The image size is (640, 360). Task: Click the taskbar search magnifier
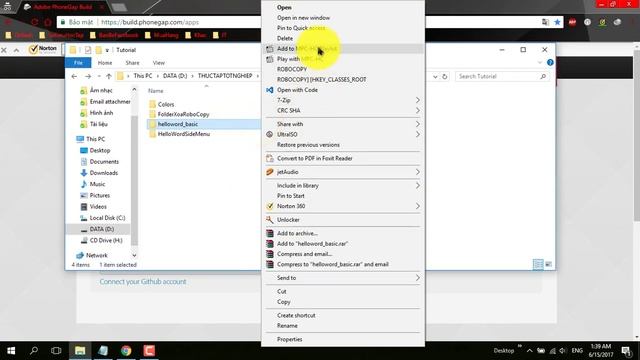(x=34, y=351)
